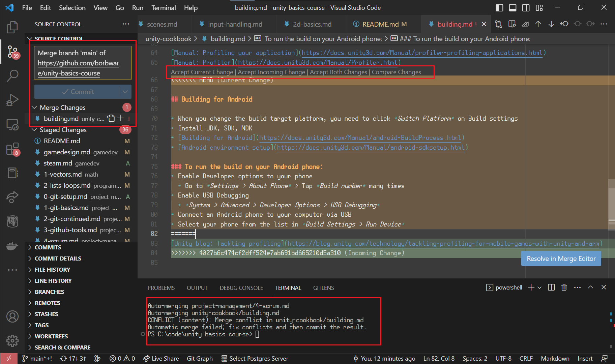This screenshot has width=615, height=364.
Task: Collapse the Staged Changes group
Action: point(34,130)
